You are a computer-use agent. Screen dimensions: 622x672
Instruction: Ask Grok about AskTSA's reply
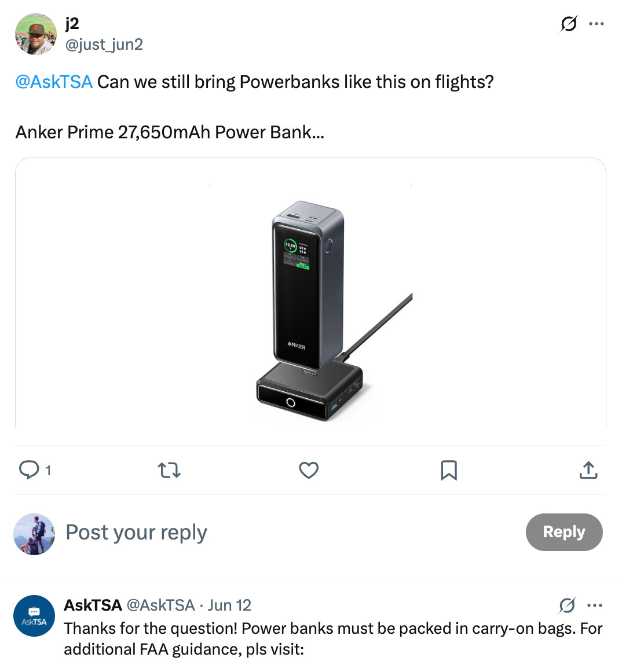click(568, 605)
